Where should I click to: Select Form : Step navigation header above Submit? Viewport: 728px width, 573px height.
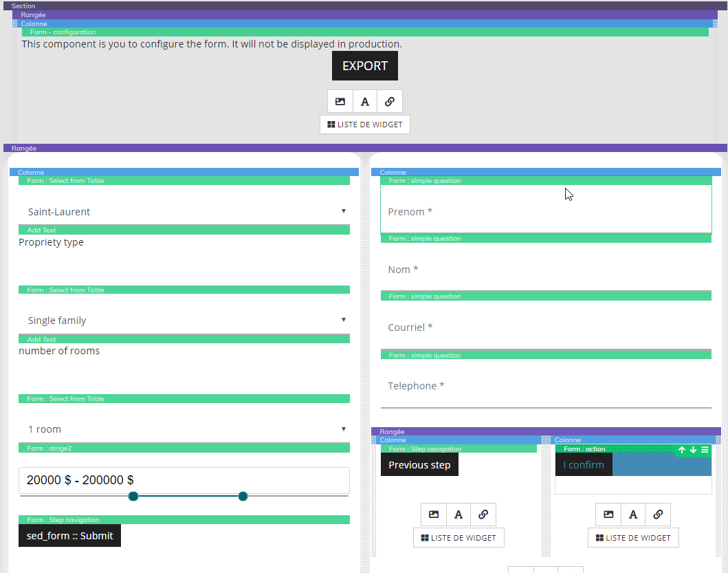point(184,519)
